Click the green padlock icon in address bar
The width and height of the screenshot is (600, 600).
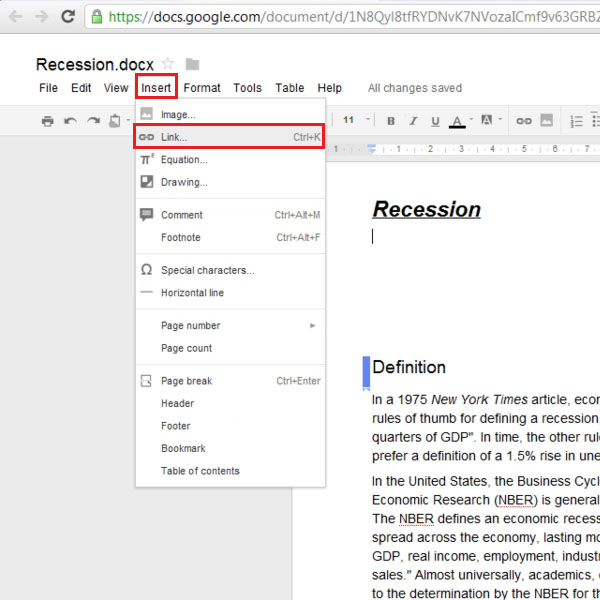click(97, 16)
